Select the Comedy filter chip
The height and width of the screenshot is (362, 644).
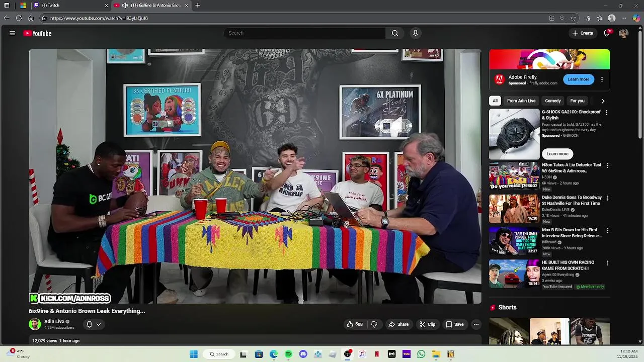tap(552, 101)
